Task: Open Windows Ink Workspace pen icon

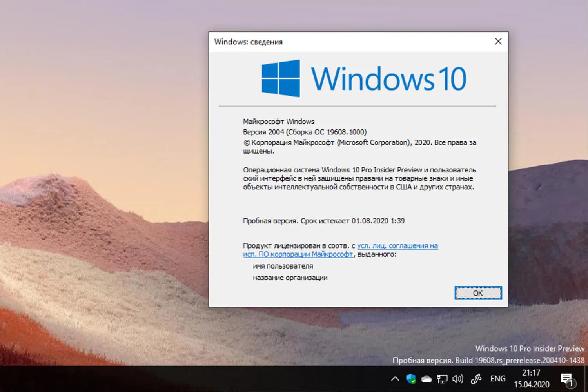Action: pyautogui.click(x=475, y=378)
